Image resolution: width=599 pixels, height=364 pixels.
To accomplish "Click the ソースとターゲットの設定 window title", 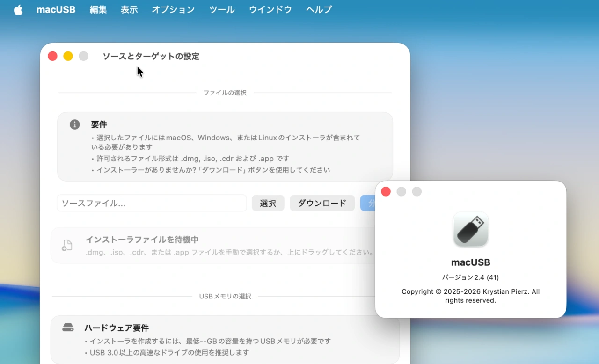I will click(x=151, y=56).
